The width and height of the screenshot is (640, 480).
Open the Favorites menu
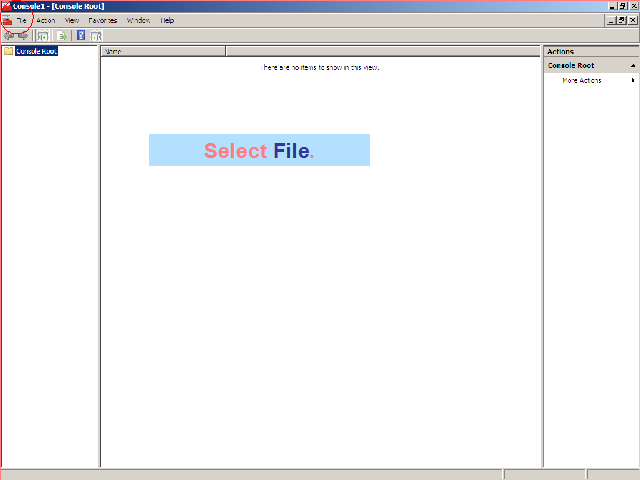pos(102,20)
